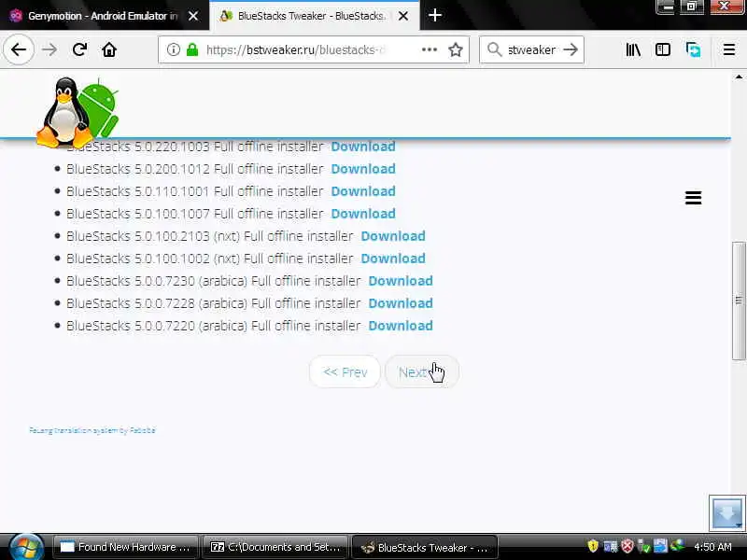Screen dimensions: 747x560
Task: Open page actions three-dot menu
Action: (430, 49)
